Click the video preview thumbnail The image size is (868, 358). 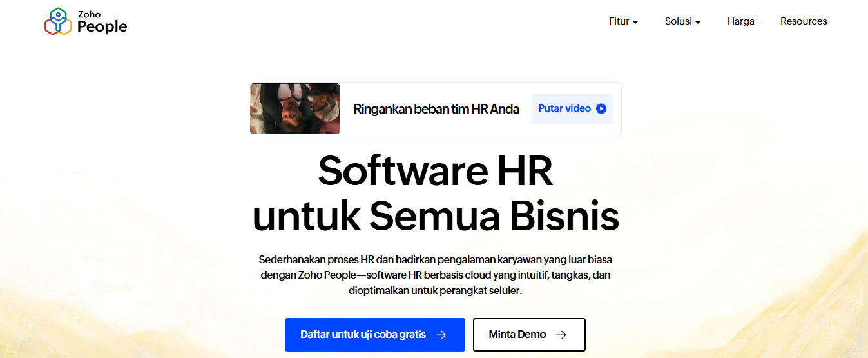[295, 108]
